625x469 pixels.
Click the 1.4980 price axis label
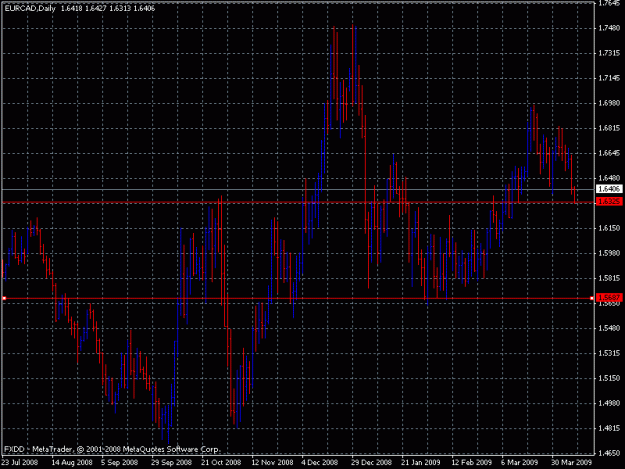coord(609,403)
